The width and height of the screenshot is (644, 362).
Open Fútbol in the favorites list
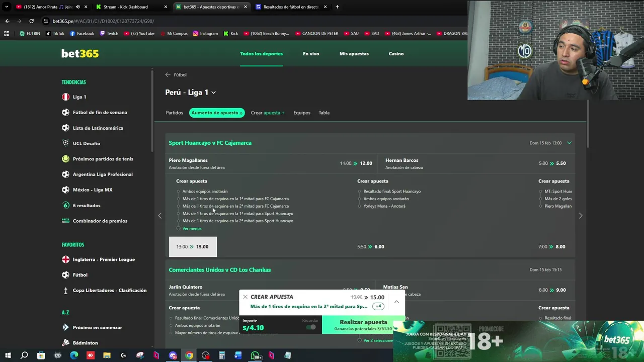coord(79,275)
